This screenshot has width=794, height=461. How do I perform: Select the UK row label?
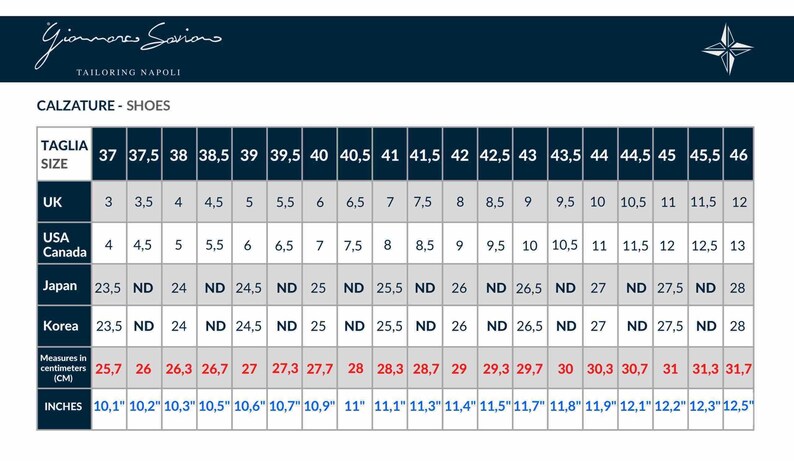click(64, 202)
